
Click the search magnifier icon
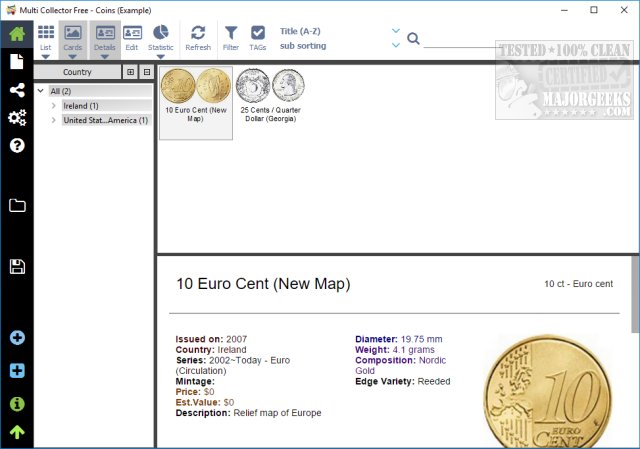coord(413,38)
